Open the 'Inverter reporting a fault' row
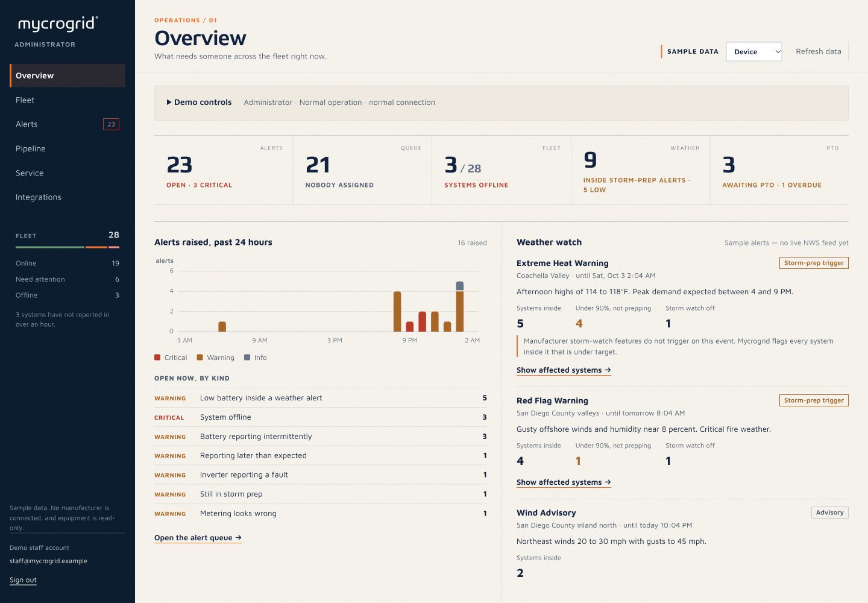The width and height of the screenshot is (868, 603). pos(321,475)
